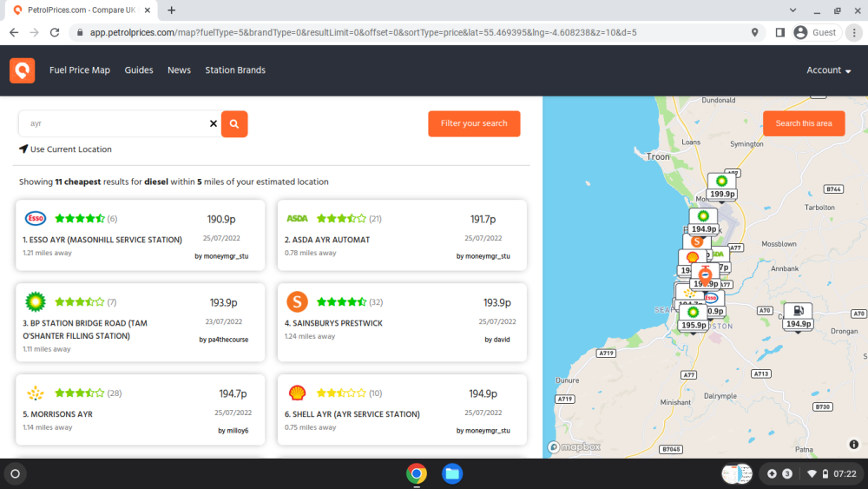Click the Esso logo on Masonhill station card
Image resolution: width=868 pixels, height=489 pixels.
click(x=36, y=218)
